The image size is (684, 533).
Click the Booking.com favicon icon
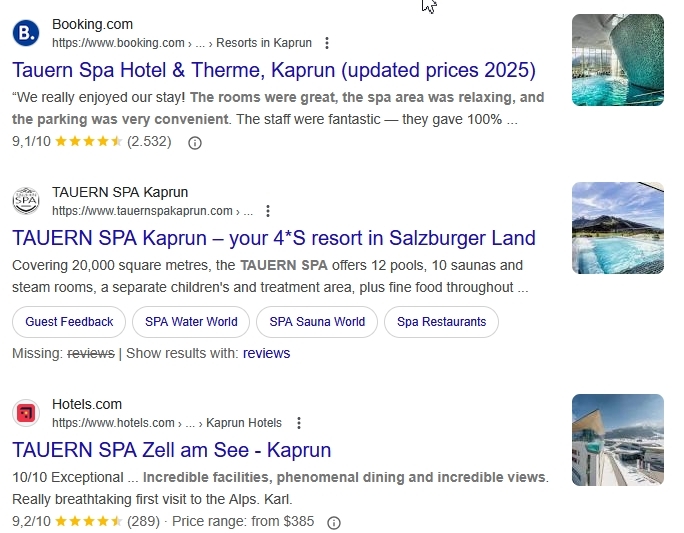click(26, 33)
